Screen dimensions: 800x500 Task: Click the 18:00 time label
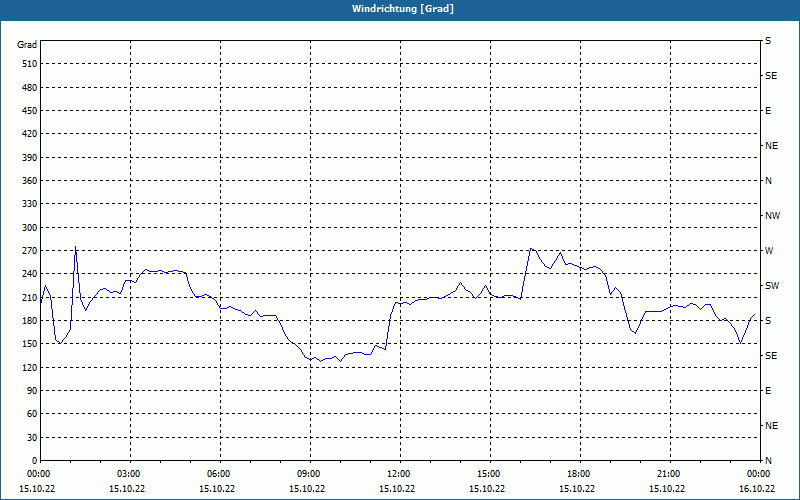(580, 473)
